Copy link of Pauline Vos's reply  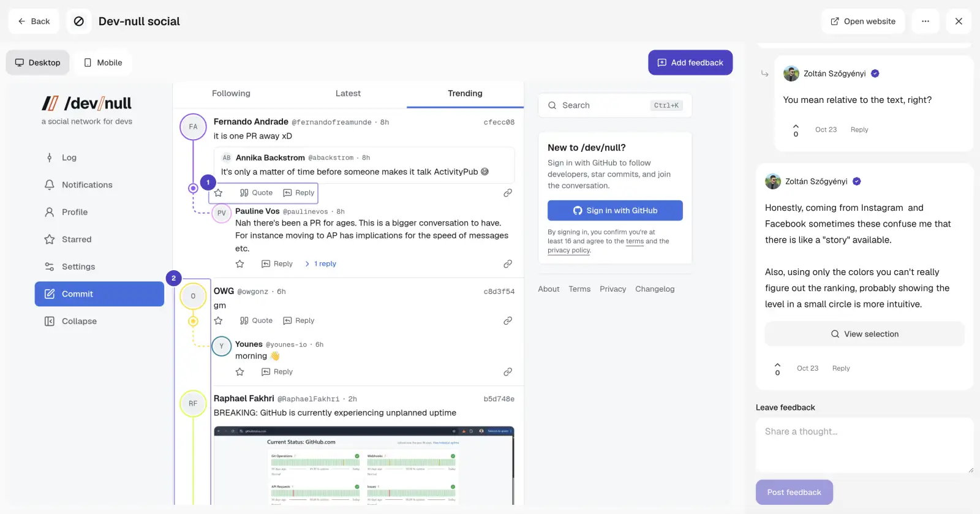coord(508,264)
